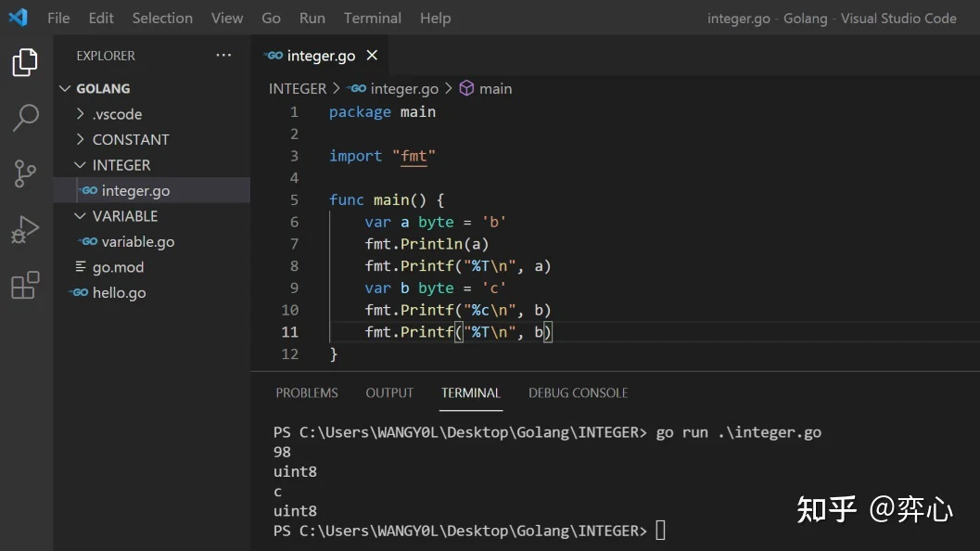Switch to the PROBLEMS panel tab
This screenshot has width=980, height=551.
coord(307,392)
